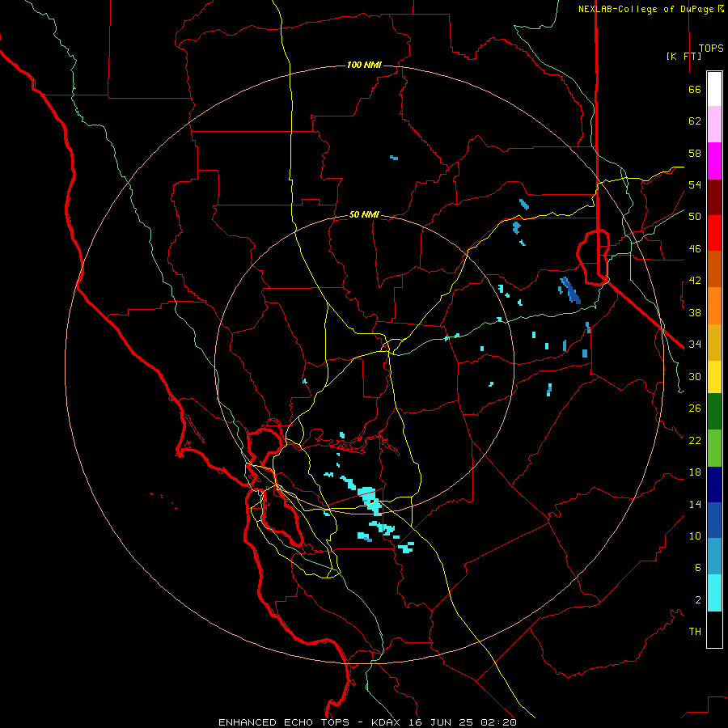Click the mustard gold legend swatch

[714, 342]
